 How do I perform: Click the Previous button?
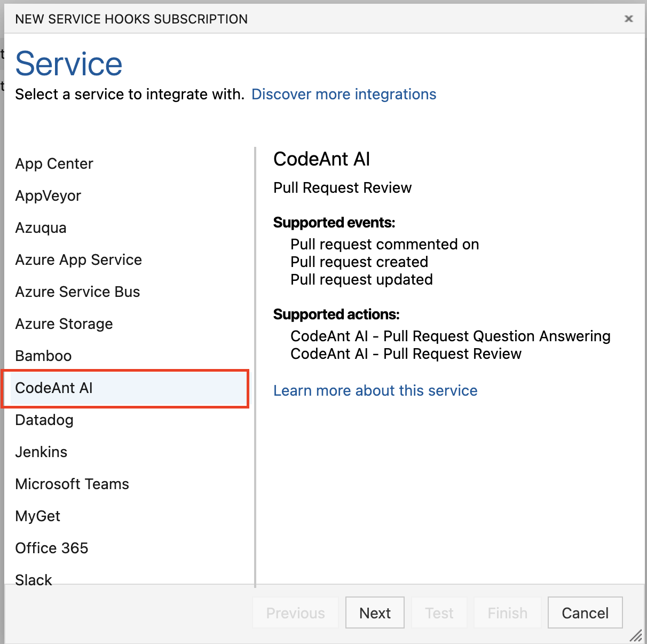[295, 612]
